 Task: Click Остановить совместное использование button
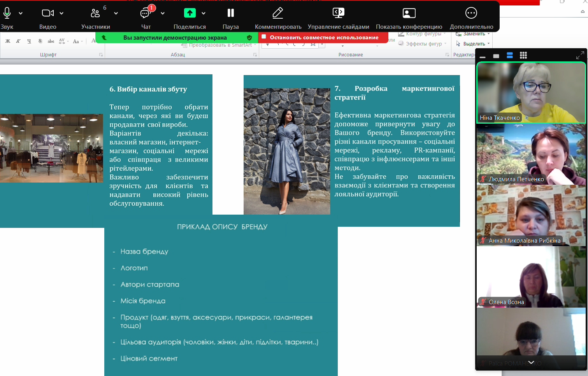pyautogui.click(x=324, y=37)
